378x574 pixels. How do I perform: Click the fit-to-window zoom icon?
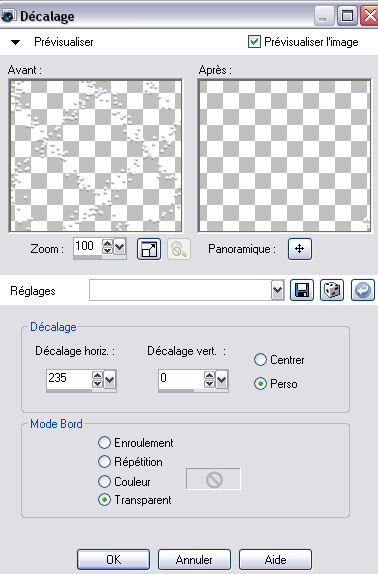[x=149, y=249]
